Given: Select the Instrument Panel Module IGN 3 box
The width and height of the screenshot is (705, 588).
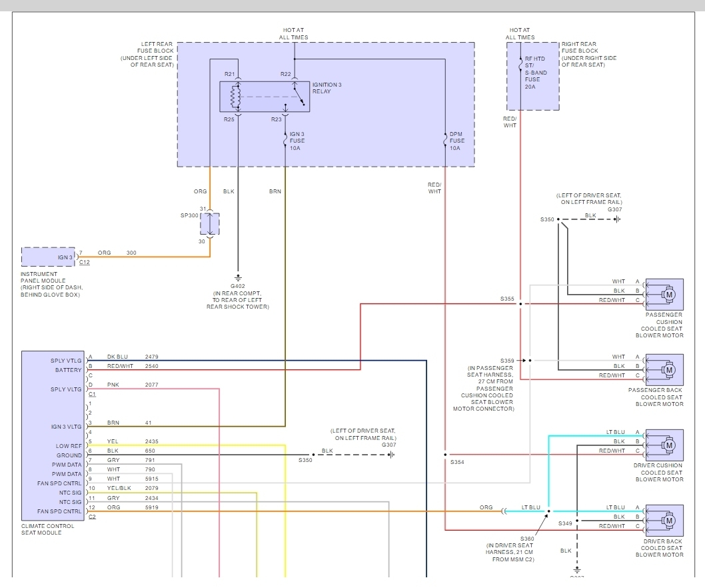Looking at the screenshot, I should (48, 257).
